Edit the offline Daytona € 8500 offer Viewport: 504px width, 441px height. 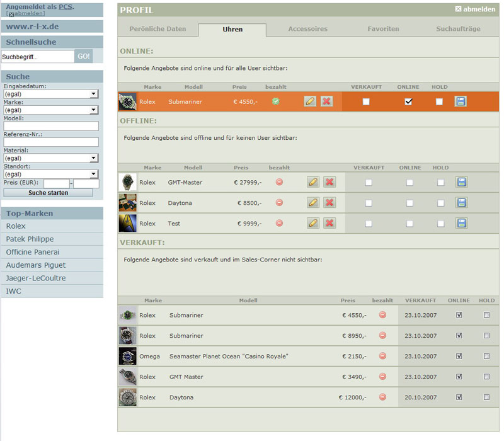pyautogui.click(x=313, y=203)
